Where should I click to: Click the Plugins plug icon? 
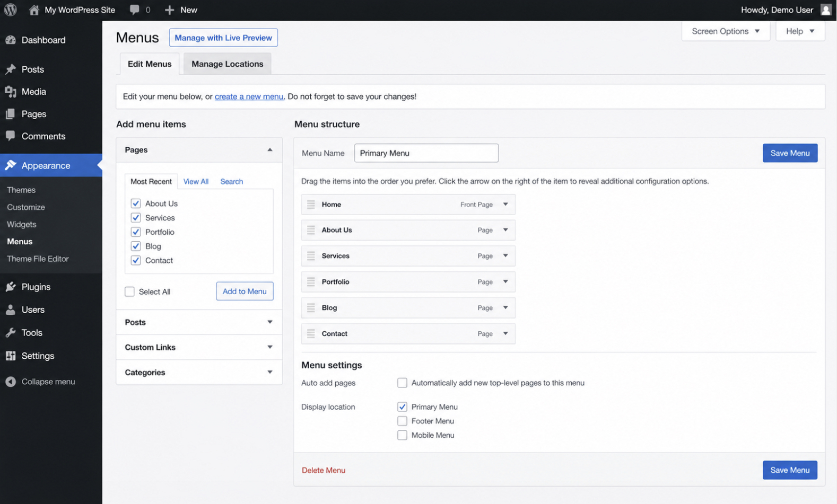[x=11, y=287]
